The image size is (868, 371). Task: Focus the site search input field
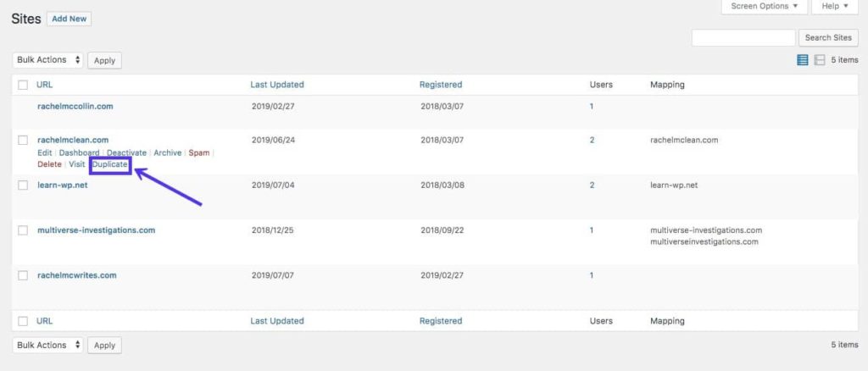tap(743, 38)
